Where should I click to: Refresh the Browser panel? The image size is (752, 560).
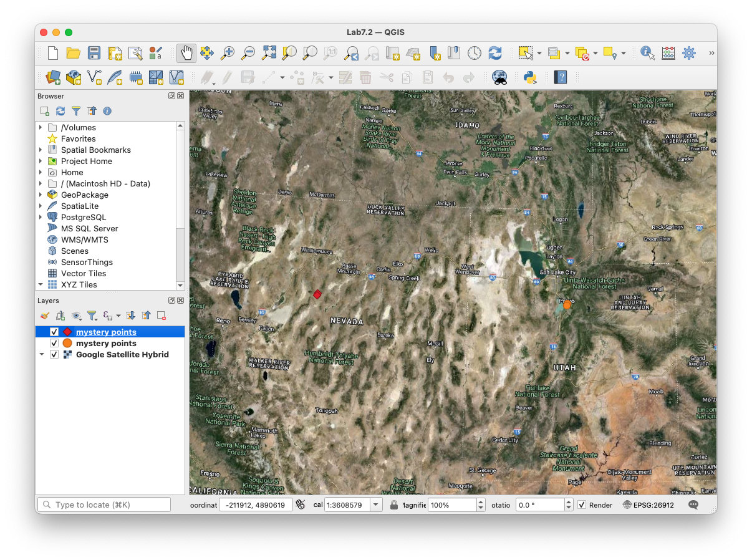(60, 111)
